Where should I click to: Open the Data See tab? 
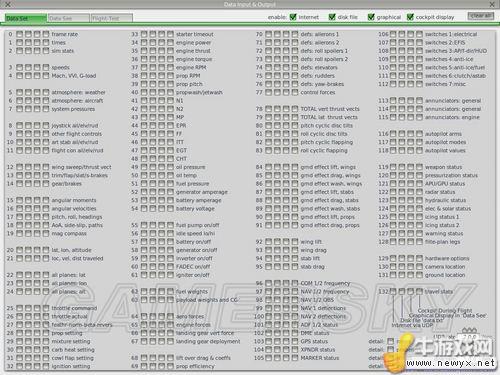point(68,18)
